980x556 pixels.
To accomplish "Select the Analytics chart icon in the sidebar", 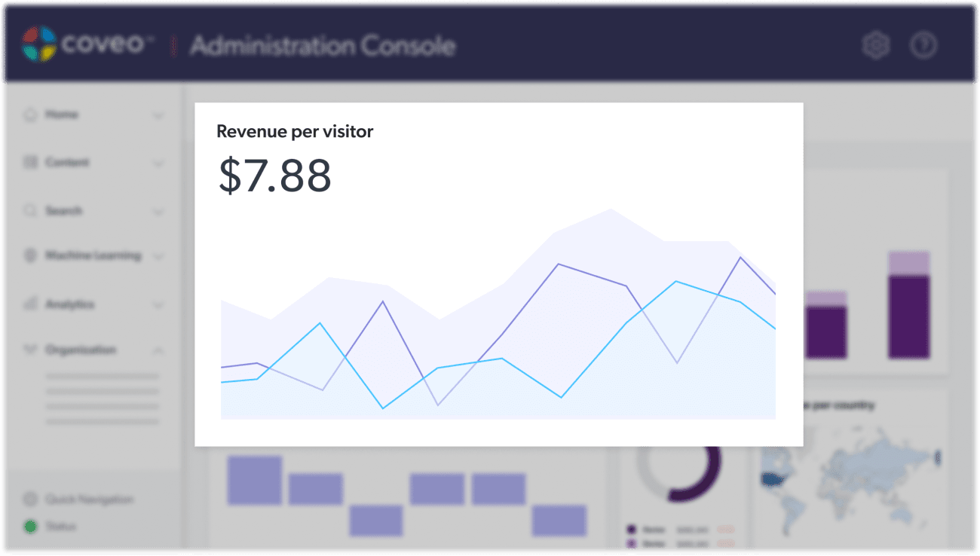I will click(30, 304).
